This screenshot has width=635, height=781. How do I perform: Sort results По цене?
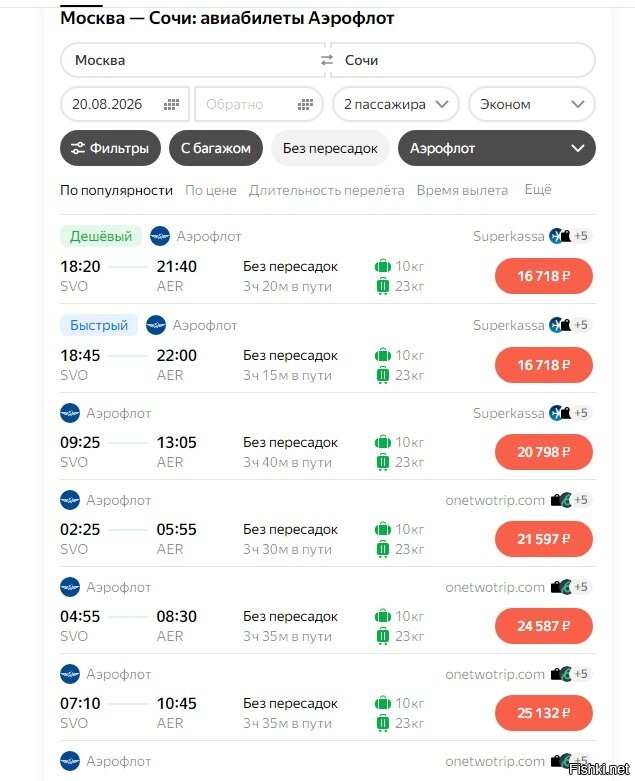(211, 190)
